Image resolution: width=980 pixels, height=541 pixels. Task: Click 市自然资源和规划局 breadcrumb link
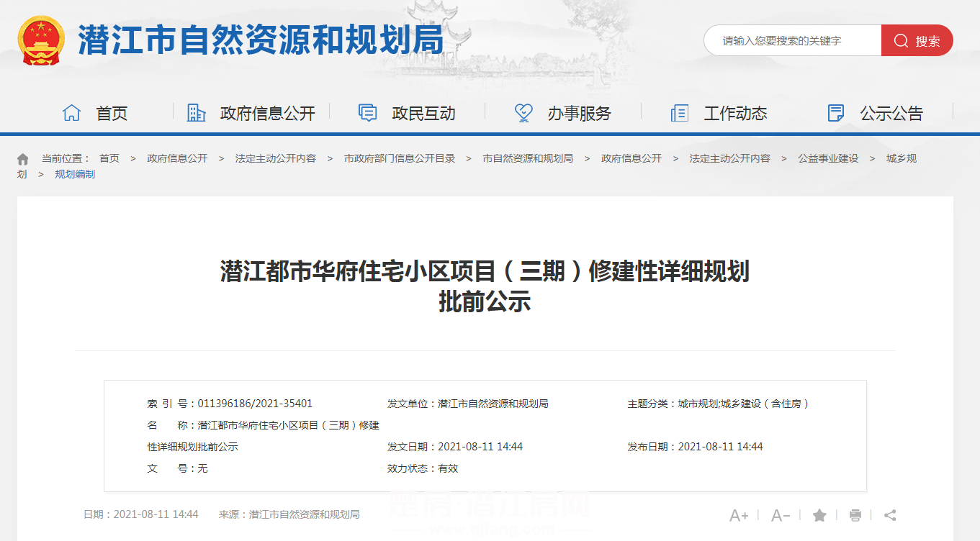[528, 158]
